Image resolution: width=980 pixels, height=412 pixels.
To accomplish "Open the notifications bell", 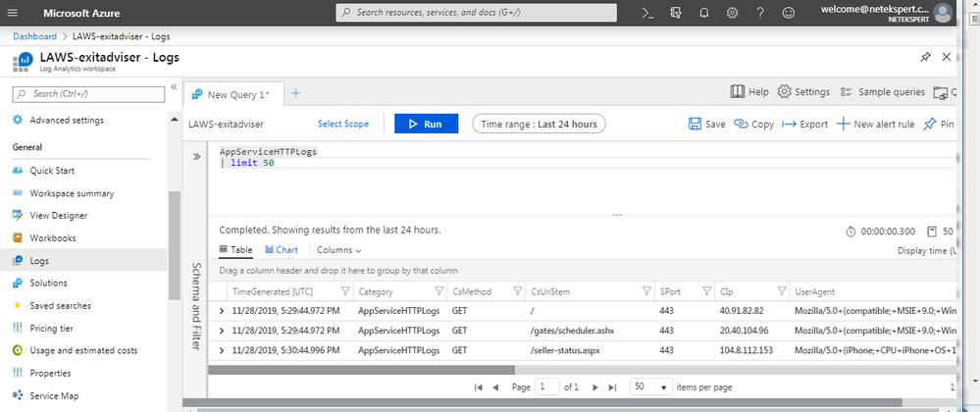I will [x=704, y=13].
